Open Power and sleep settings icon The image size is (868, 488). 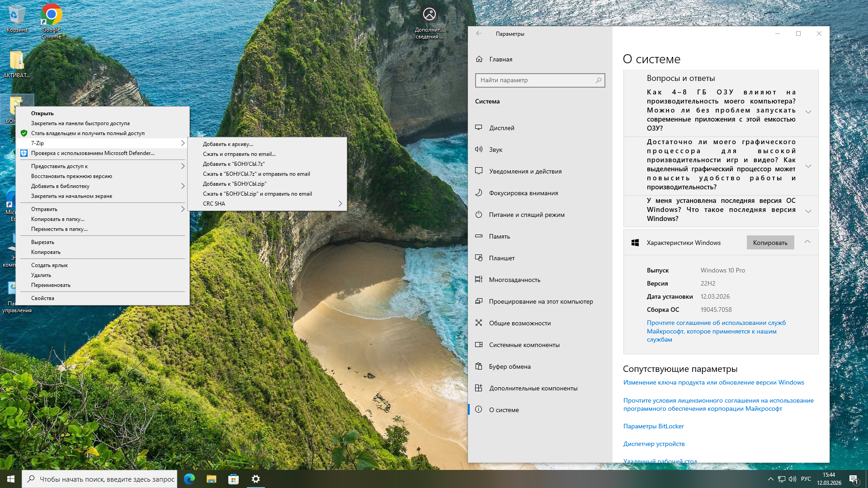[x=479, y=215]
